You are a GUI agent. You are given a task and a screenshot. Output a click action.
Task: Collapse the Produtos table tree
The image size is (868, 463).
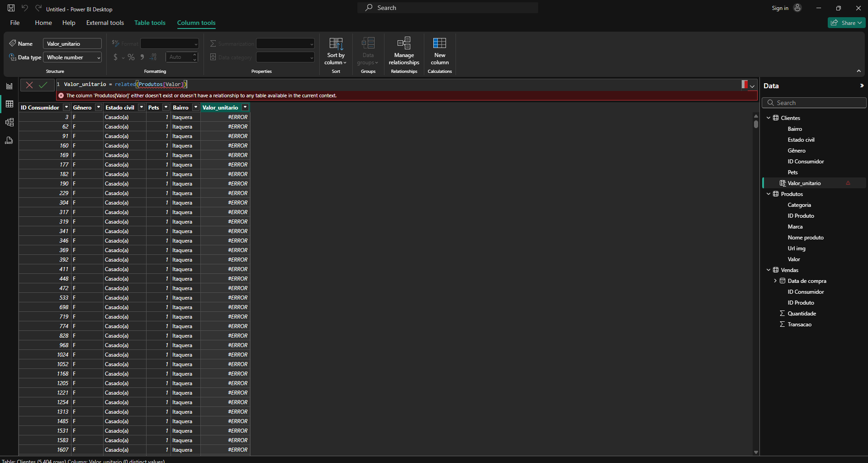tap(768, 194)
